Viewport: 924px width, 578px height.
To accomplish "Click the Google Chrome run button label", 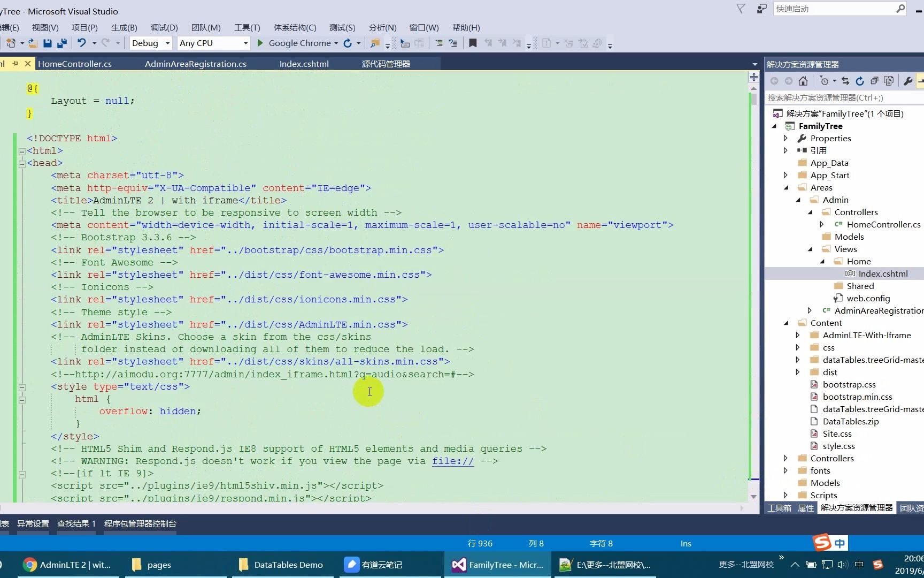I will (299, 43).
